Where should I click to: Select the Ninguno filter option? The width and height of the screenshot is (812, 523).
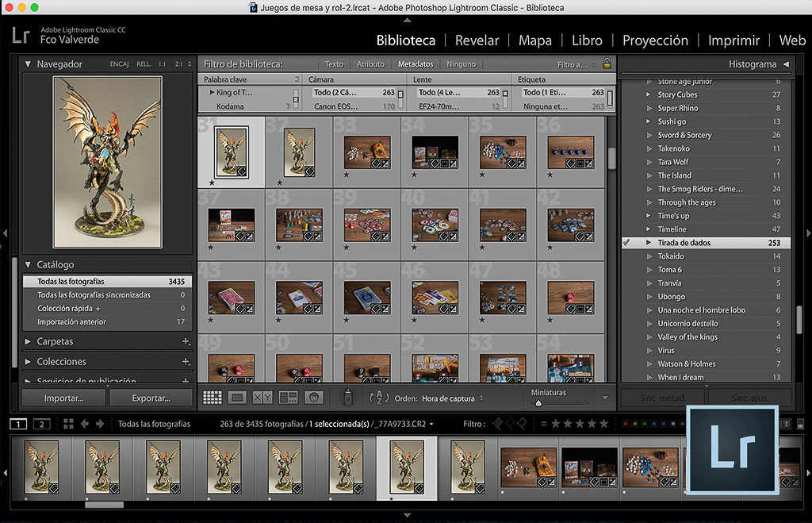(461, 64)
